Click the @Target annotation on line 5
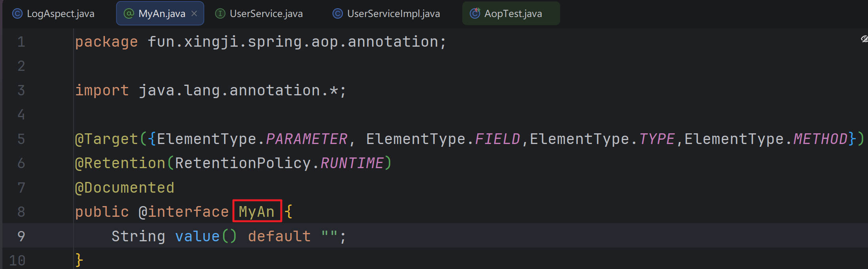This screenshot has height=269, width=868. [x=106, y=139]
